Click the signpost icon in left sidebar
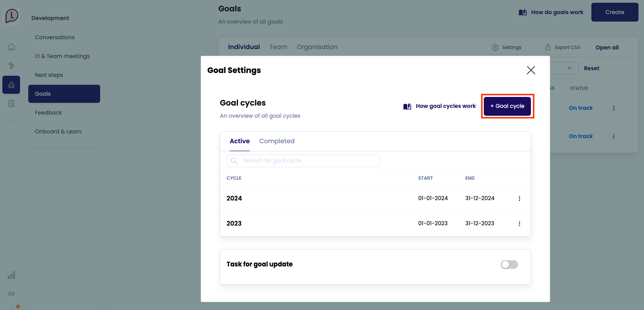Screen dimensions: 644x310 coord(11,66)
